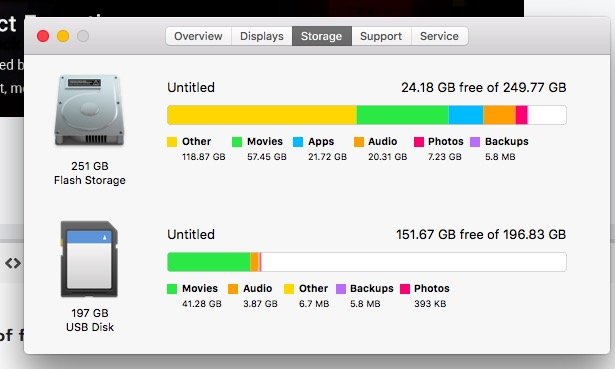Go to the Support tab
Image resolution: width=615 pixels, height=369 pixels.
(x=381, y=36)
